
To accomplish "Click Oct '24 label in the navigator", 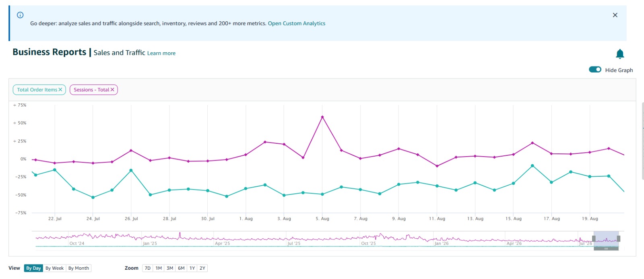I will coord(77,244).
